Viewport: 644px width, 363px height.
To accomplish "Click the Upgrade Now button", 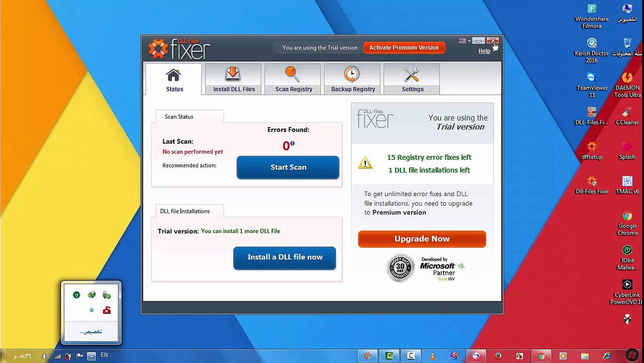I will [x=422, y=239].
